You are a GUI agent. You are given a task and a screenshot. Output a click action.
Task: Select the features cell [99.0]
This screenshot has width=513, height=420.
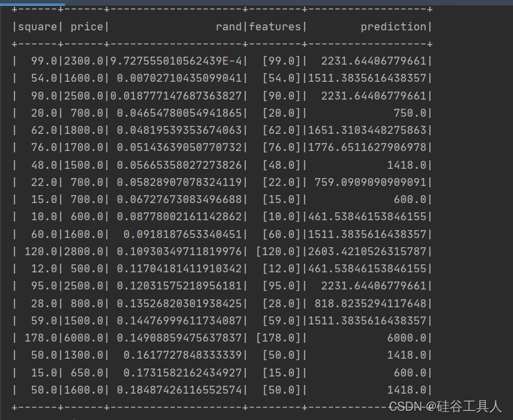(282, 61)
